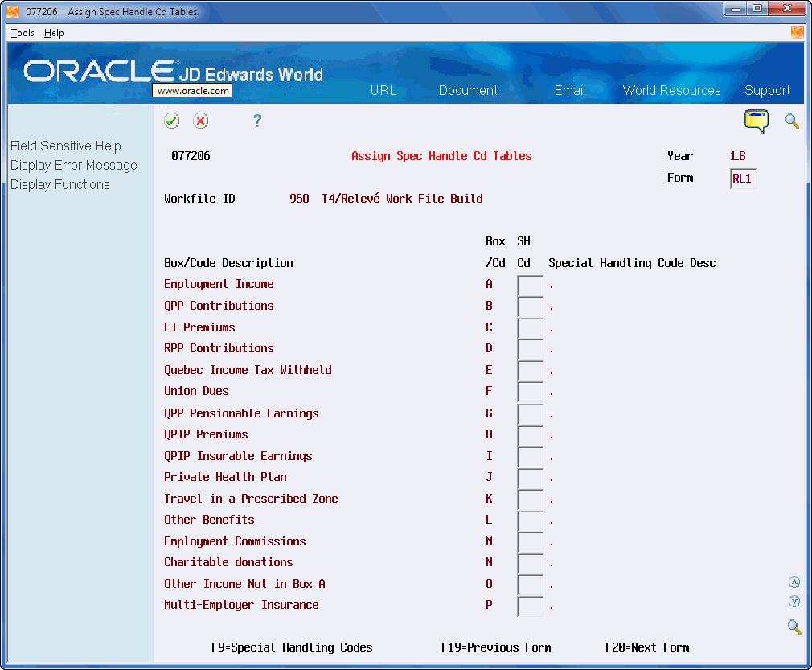Click the page down arrow icon
Image resolution: width=812 pixels, height=670 pixels.
794,601
